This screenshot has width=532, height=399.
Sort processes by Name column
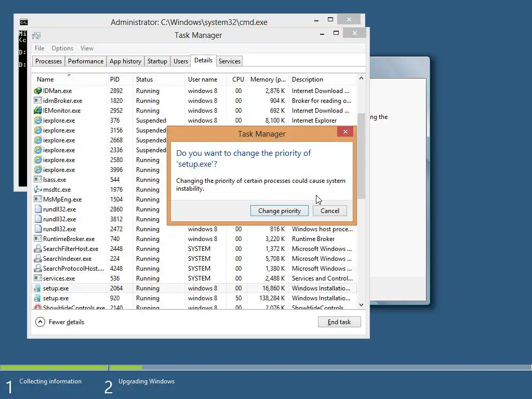pyautogui.click(x=69, y=79)
